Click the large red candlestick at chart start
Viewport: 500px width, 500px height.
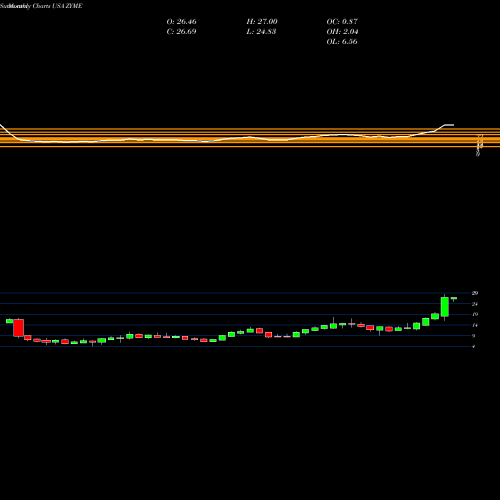(19, 328)
